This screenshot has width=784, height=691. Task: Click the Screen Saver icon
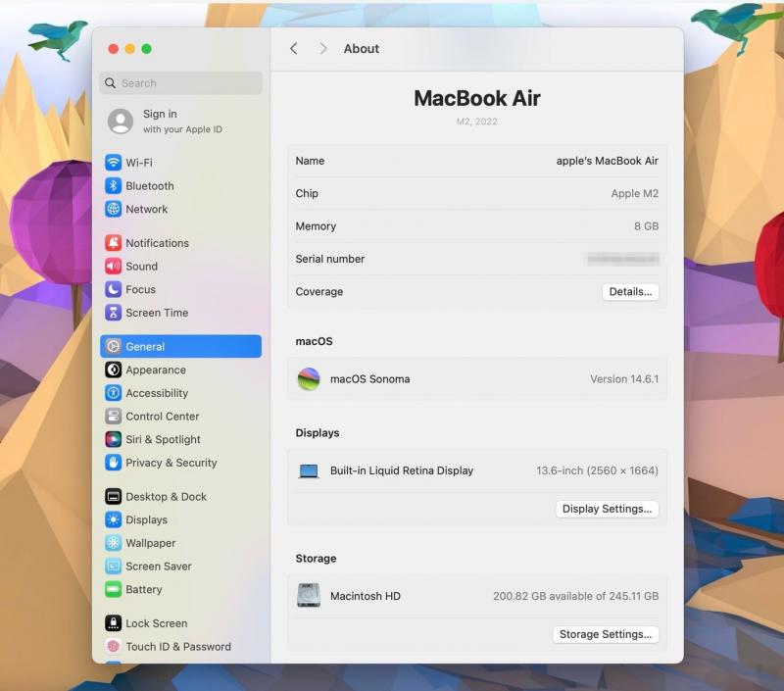[114, 566]
